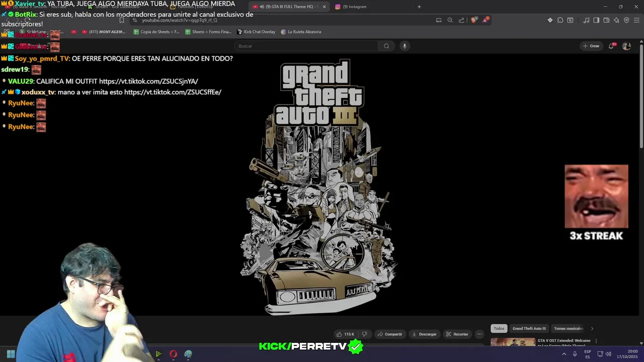Select the Temas musicales chip
This screenshot has height=362, width=644.
click(568, 329)
